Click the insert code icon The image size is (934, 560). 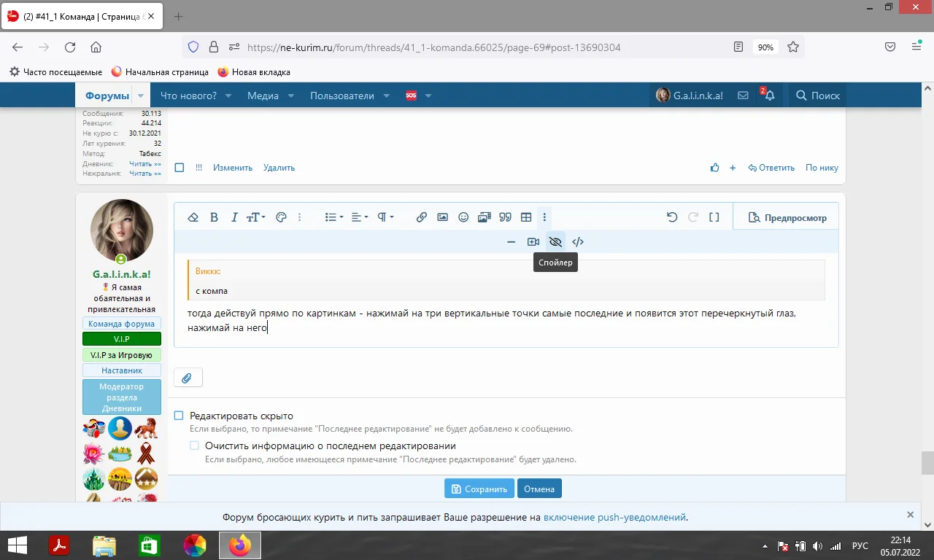click(578, 242)
